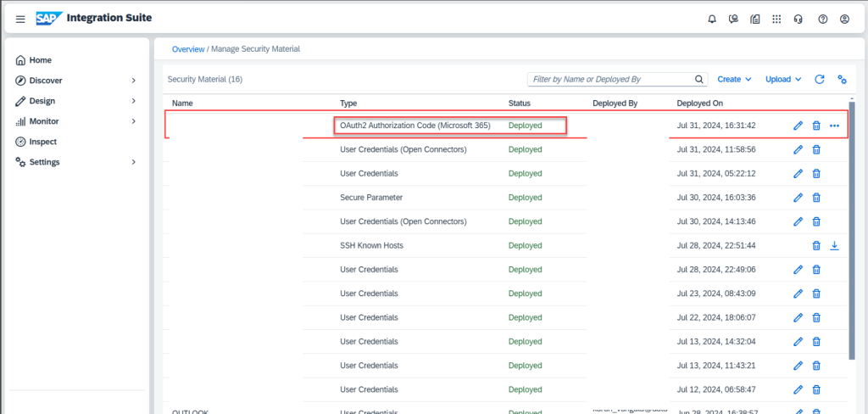Image resolution: width=868 pixels, height=414 pixels.
Task: Click the Filter by Name search field
Action: click(x=610, y=79)
